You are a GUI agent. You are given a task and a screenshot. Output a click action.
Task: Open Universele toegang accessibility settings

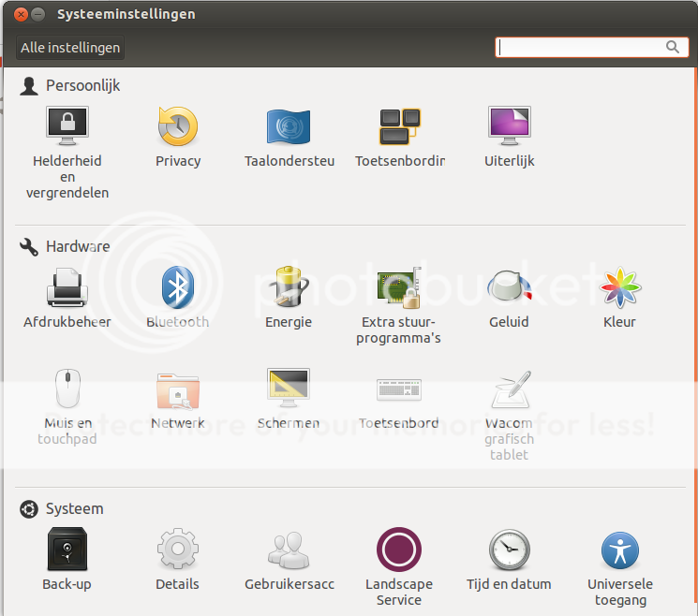pos(619,550)
